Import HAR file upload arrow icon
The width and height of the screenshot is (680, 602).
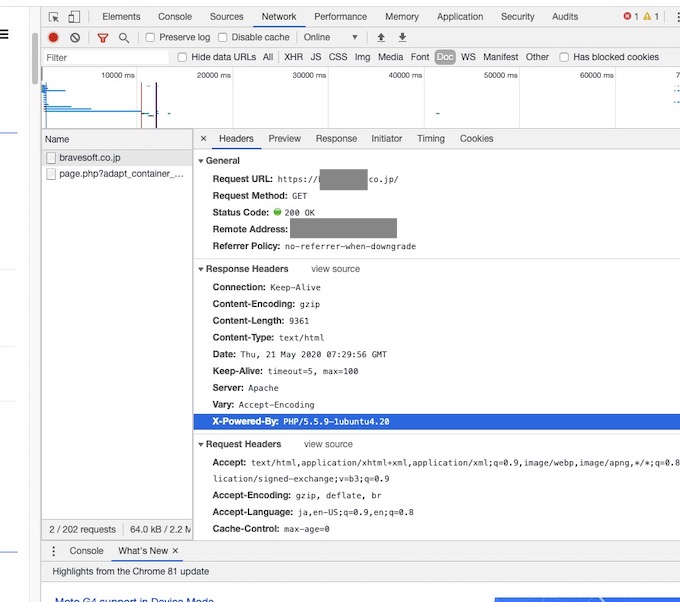point(381,37)
